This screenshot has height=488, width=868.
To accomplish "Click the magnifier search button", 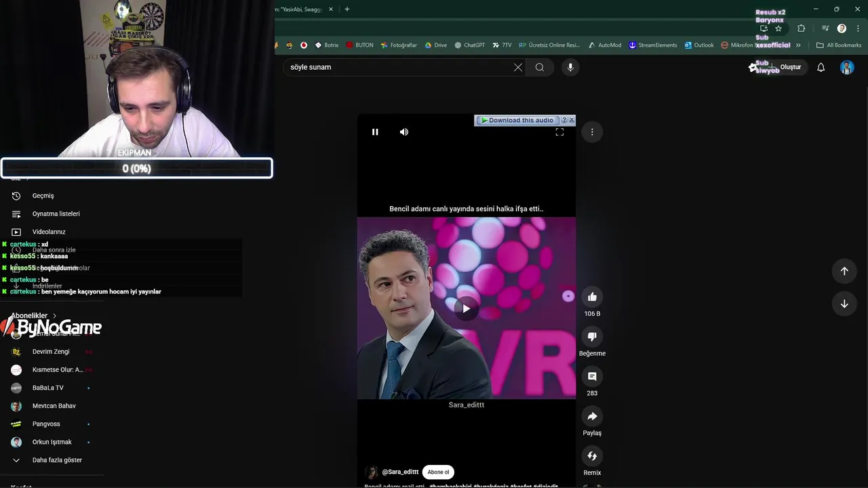I will (540, 67).
